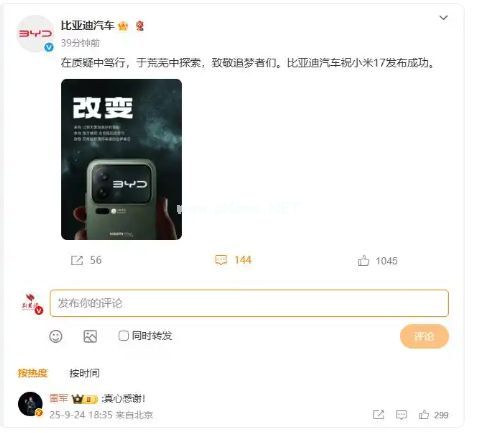Repost Lei Jun's comment via share icon

click(x=378, y=415)
